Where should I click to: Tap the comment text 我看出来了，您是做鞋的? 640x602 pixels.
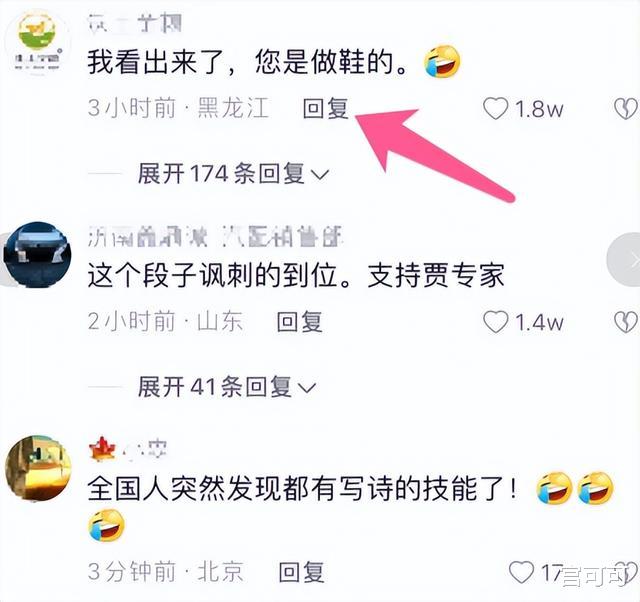248,63
